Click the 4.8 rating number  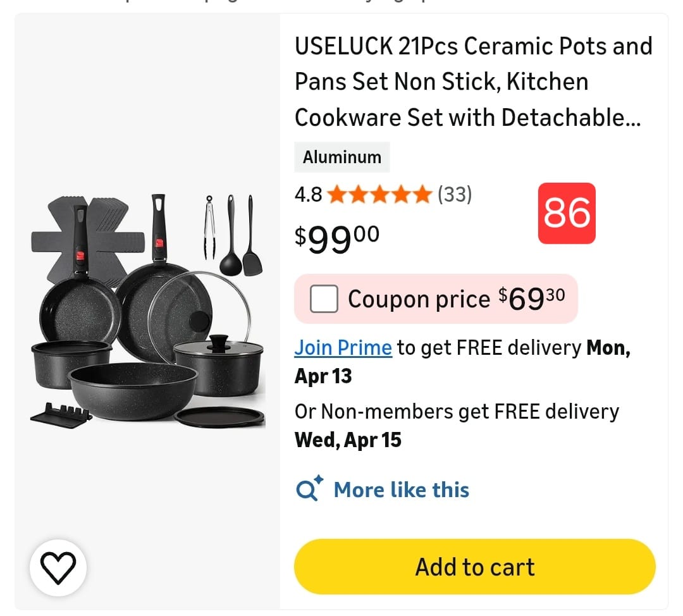(x=308, y=195)
